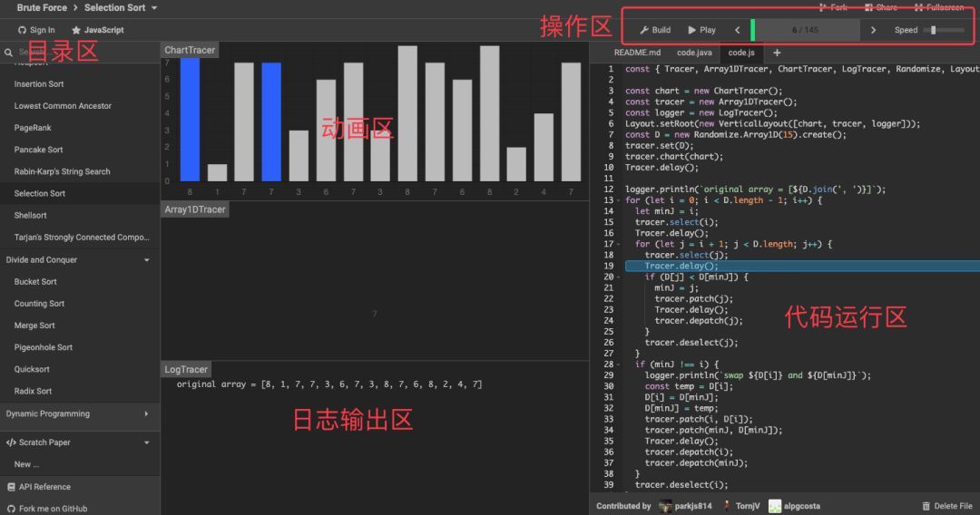Focus the sidebar search field
The height and width of the screenshot is (515, 980).
click(x=80, y=52)
